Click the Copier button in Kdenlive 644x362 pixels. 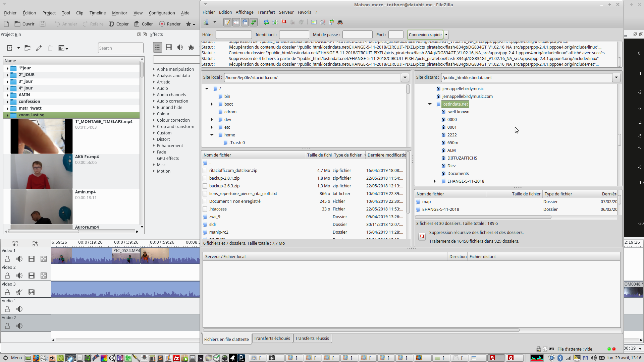pos(119,24)
